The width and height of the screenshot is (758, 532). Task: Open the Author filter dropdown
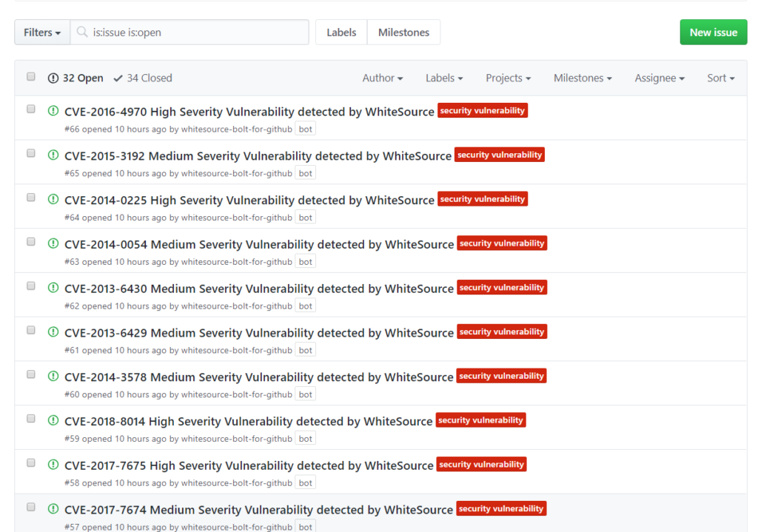(x=382, y=77)
